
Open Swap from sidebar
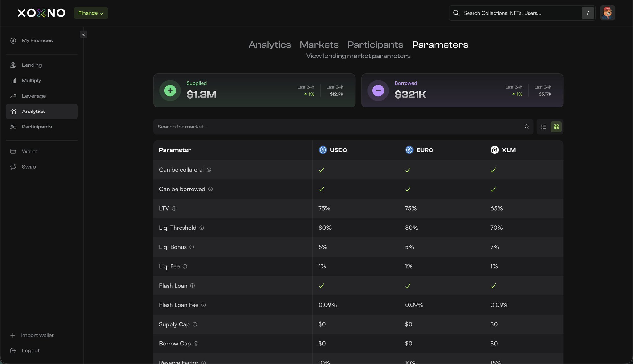pyautogui.click(x=29, y=167)
